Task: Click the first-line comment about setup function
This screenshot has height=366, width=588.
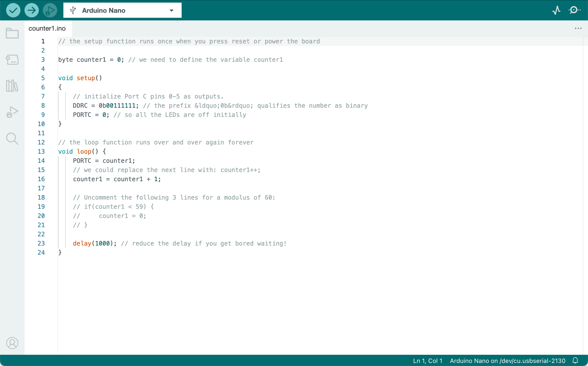Action: click(189, 41)
